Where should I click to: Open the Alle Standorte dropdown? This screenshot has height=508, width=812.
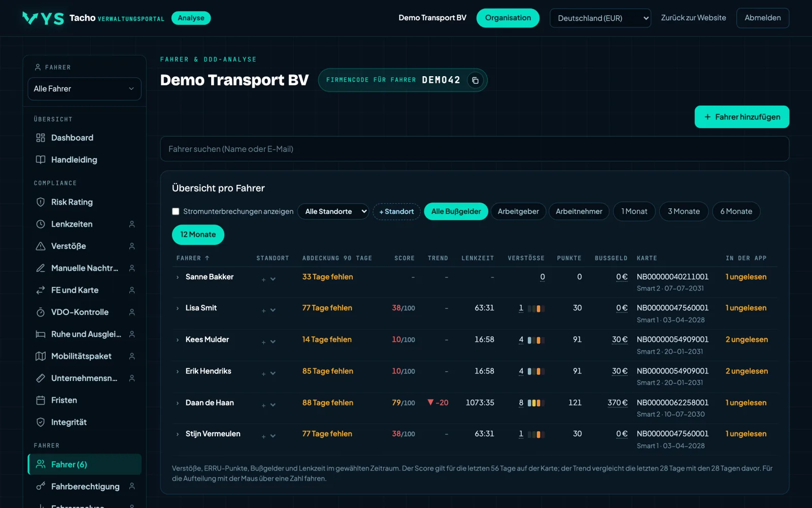(x=333, y=211)
